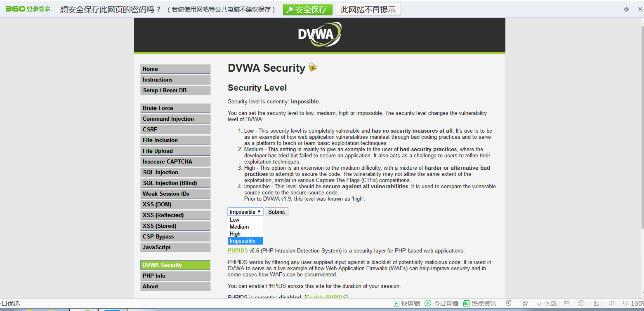Click the DVWA logo in header
The width and height of the screenshot is (644, 311).
click(x=320, y=34)
